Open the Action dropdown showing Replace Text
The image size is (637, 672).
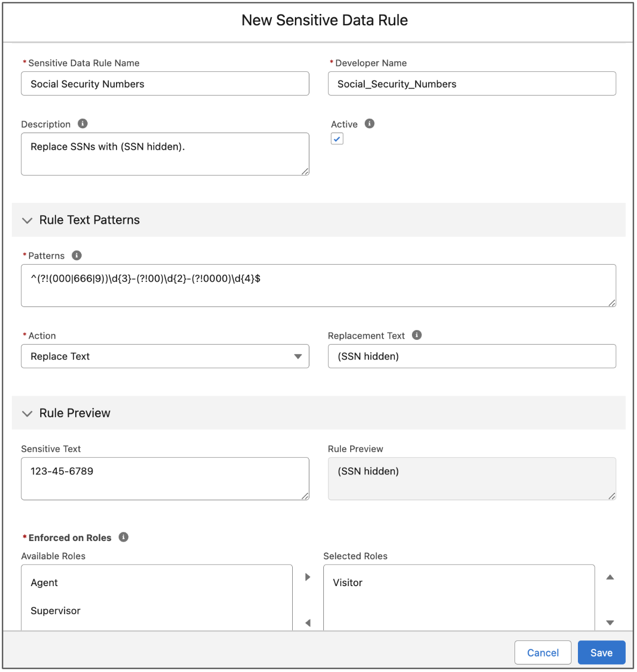165,356
